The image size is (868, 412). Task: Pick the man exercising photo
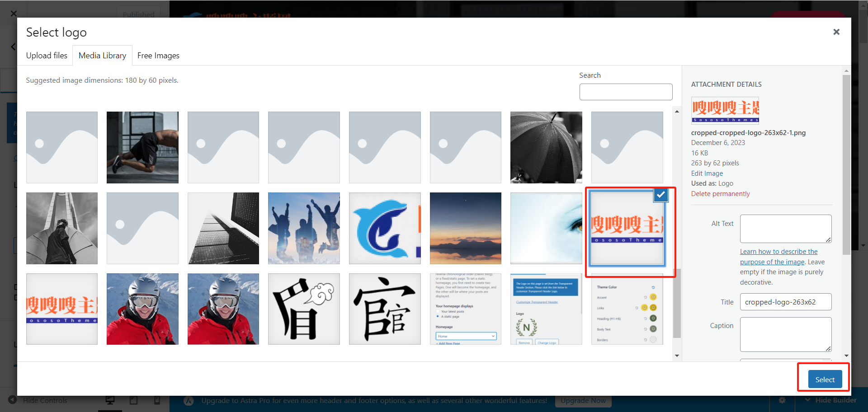[x=142, y=147]
